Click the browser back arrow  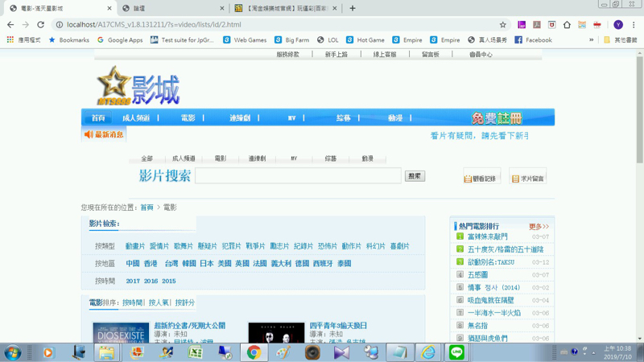click(10, 25)
